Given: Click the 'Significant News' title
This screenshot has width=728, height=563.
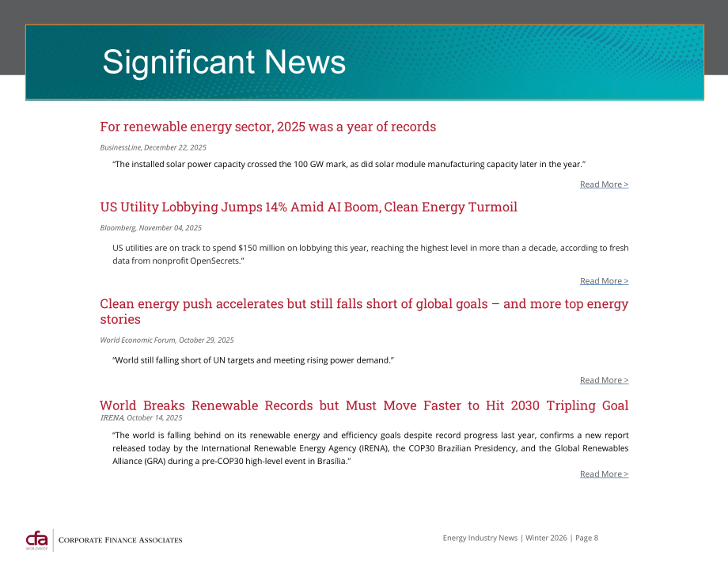Looking at the screenshot, I should point(224,62).
